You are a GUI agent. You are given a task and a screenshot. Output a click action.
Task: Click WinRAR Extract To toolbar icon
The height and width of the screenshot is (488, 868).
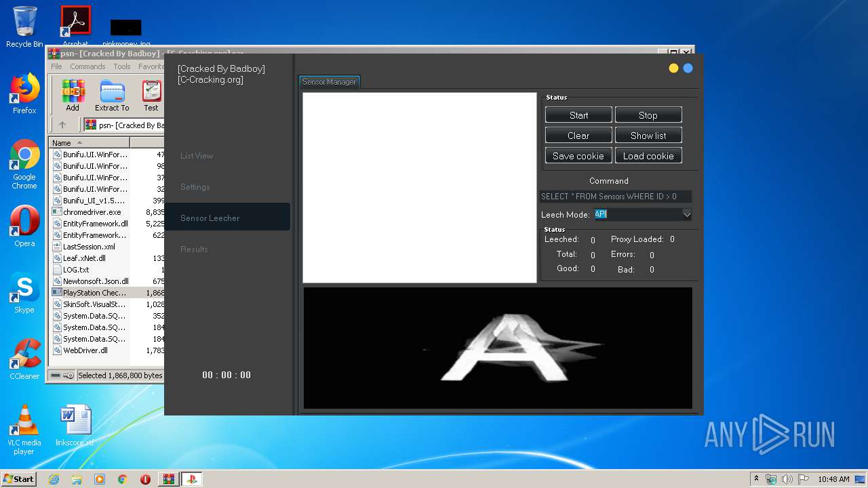(x=112, y=96)
